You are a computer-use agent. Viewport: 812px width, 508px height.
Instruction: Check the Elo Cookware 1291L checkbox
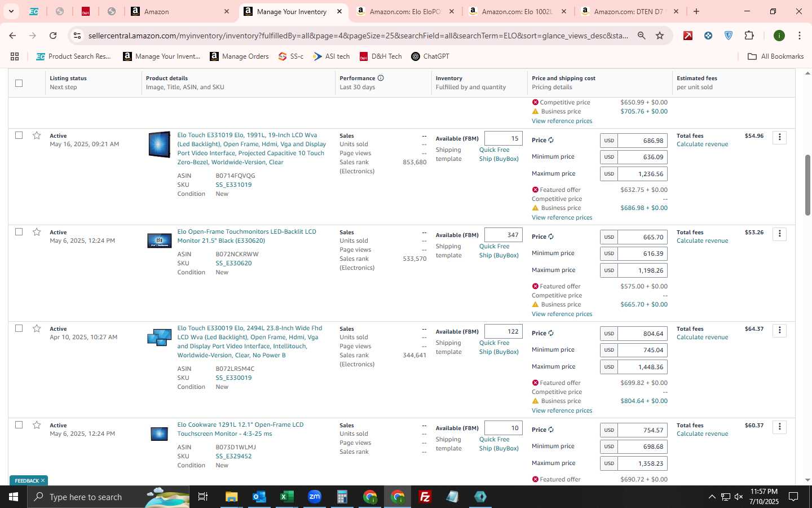coord(19,425)
